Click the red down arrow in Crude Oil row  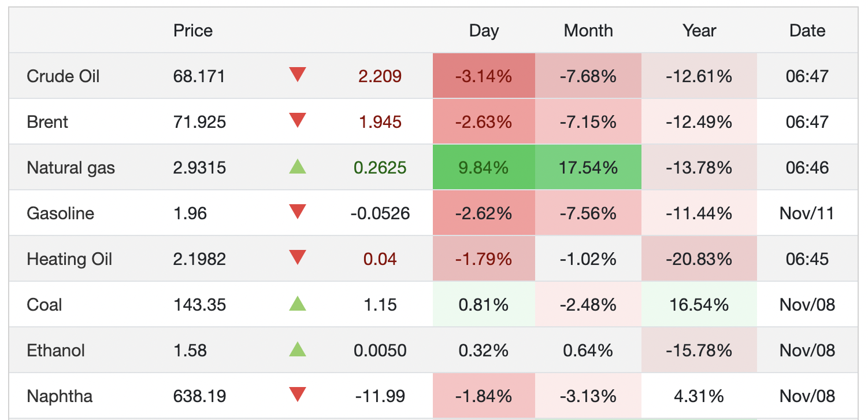(297, 75)
